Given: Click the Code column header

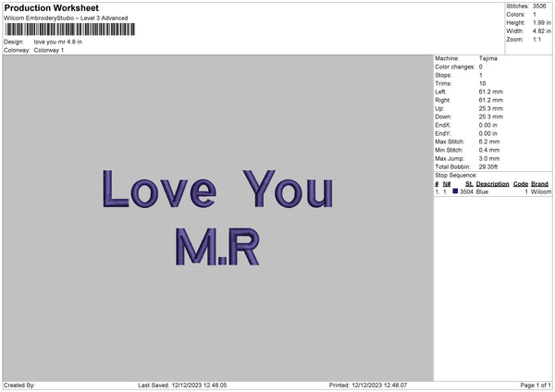Looking at the screenshot, I should tap(521, 184).
